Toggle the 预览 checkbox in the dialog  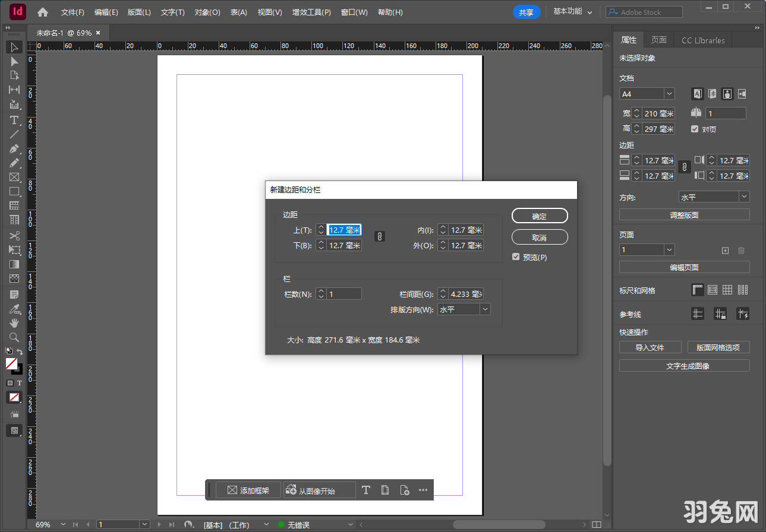[516, 256]
